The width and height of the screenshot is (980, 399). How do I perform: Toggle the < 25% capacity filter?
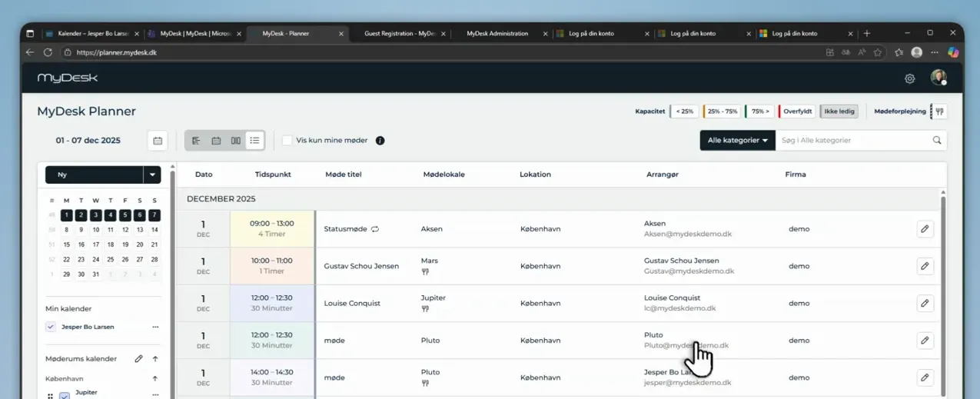pos(684,111)
